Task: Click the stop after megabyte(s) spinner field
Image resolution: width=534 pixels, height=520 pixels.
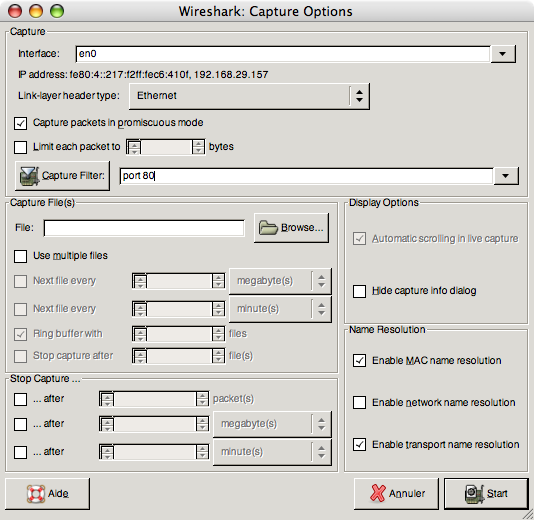Action: tap(154, 424)
